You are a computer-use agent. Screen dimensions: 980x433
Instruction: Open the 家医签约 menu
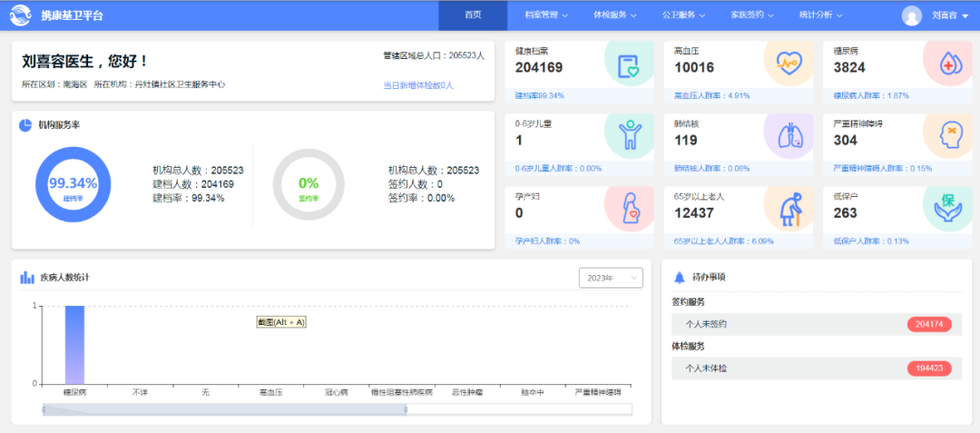click(751, 15)
